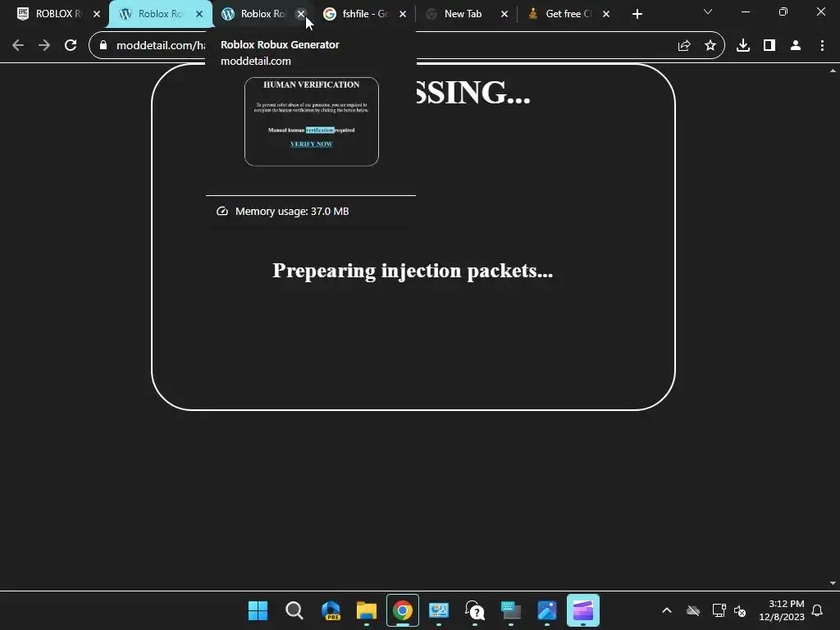Open the network status tray icon

point(719,610)
